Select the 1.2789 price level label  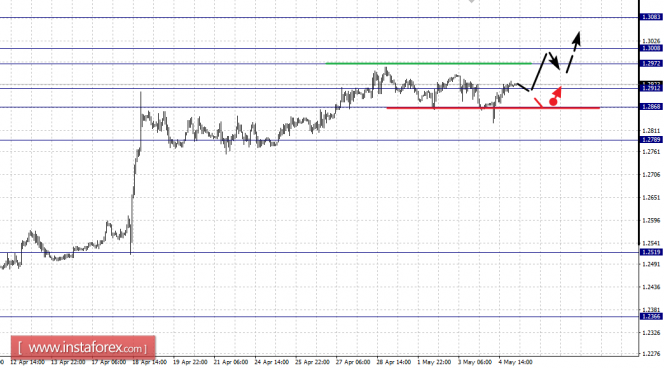(x=651, y=140)
